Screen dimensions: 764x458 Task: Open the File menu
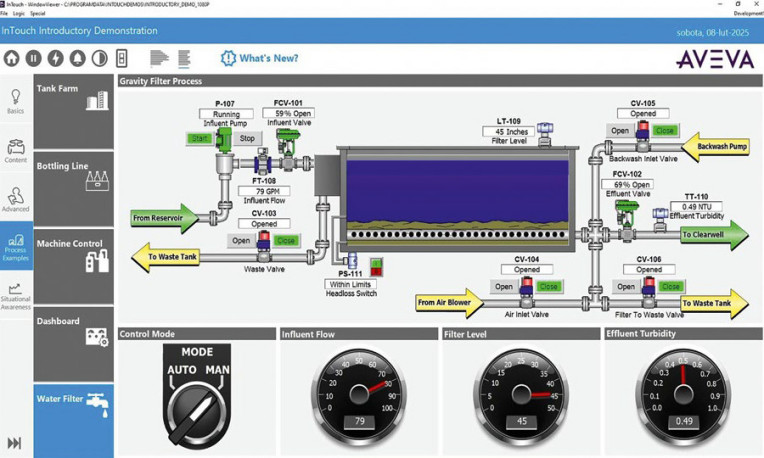(5, 14)
